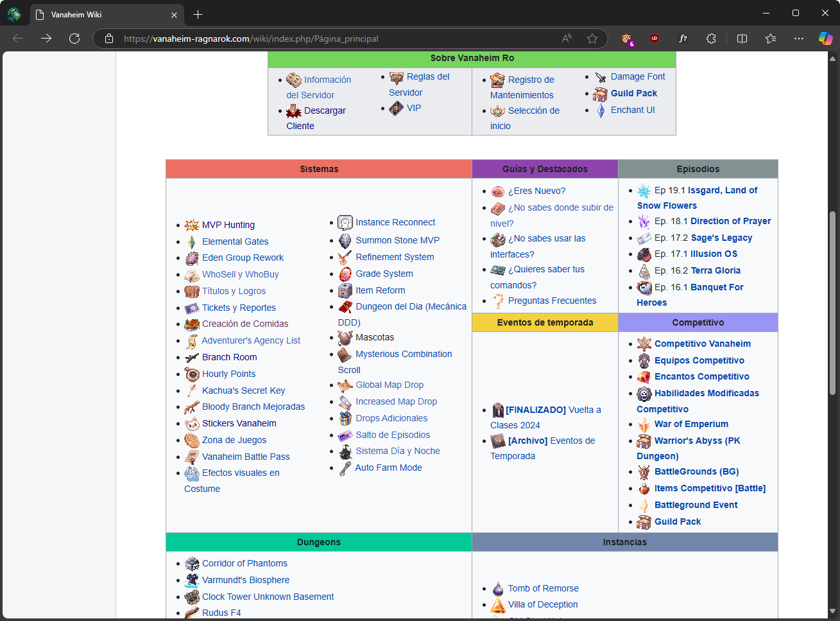This screenshot has width=840, height=621.
Task: Open browser Settings and more menu
Action: coord(798,39)
